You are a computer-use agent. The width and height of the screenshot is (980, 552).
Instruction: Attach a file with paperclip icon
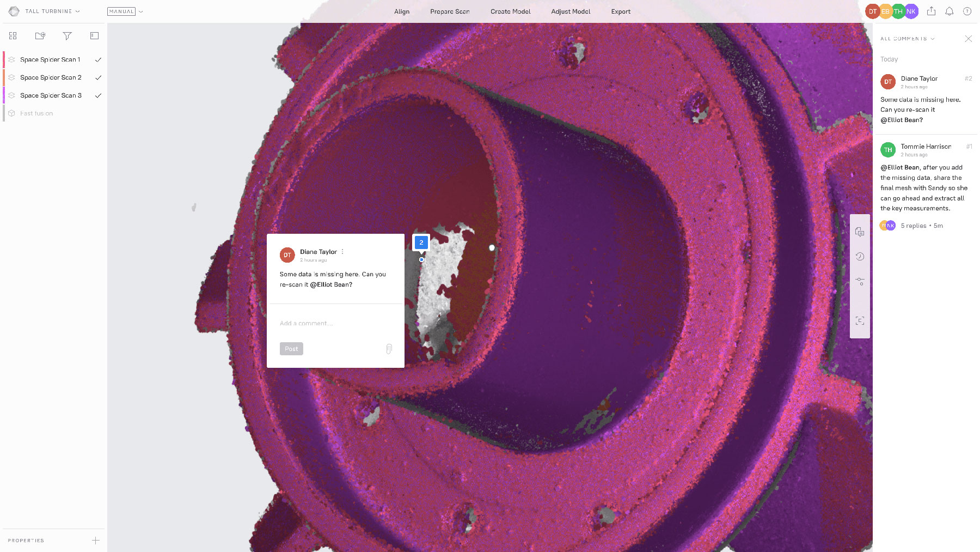pos(389,349)
